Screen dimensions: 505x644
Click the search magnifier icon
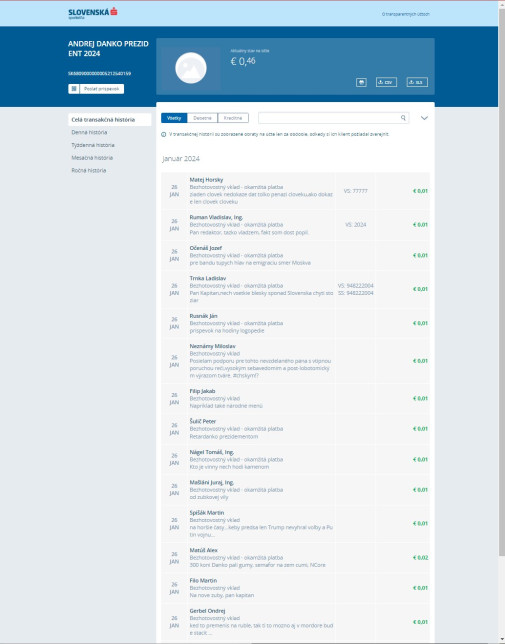(403, 118)
